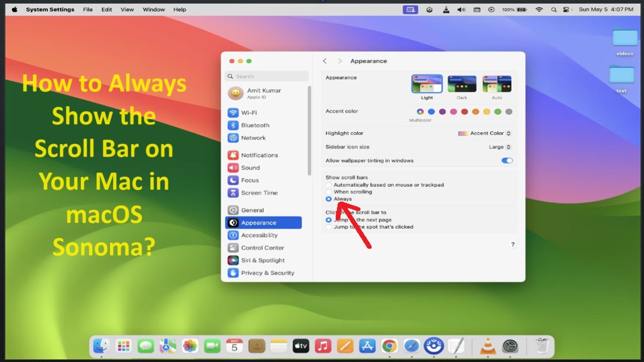
Task: Open App Store from the Dock
Action: point(367,345)
